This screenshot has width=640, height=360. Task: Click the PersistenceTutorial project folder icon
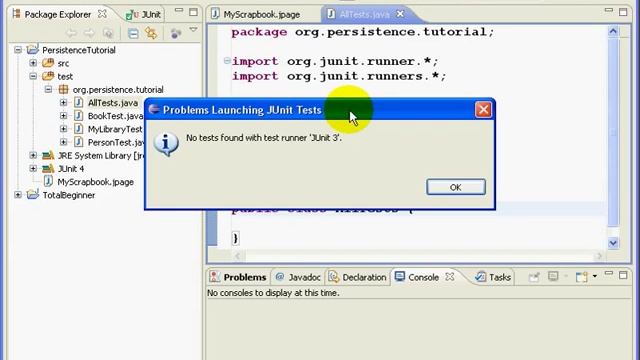(33, 49)
